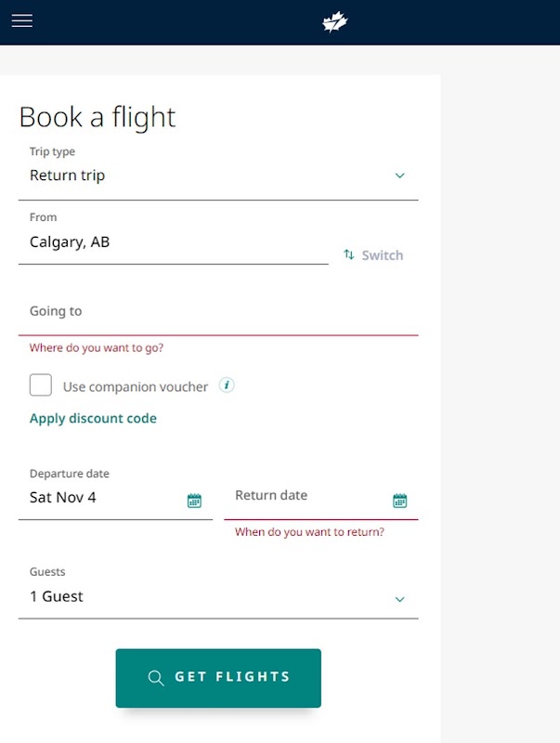
Task: Click the 'Use companion voucher' label text
Action: [136, 386]
